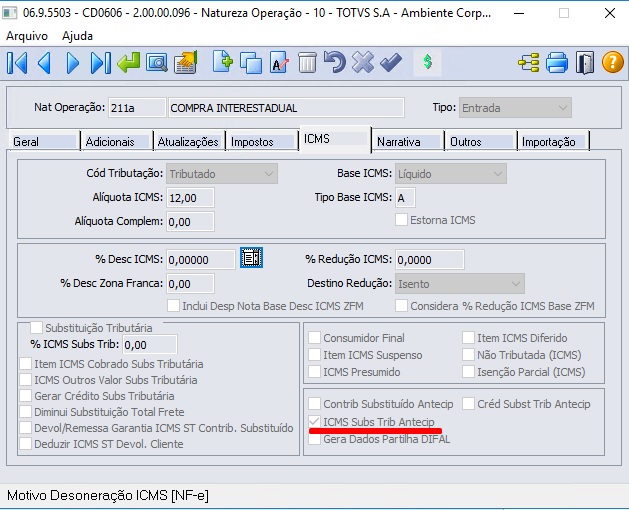Open the Narrativa tab
This screenshot has width=629, height=510.
click(x=407, y=141)
